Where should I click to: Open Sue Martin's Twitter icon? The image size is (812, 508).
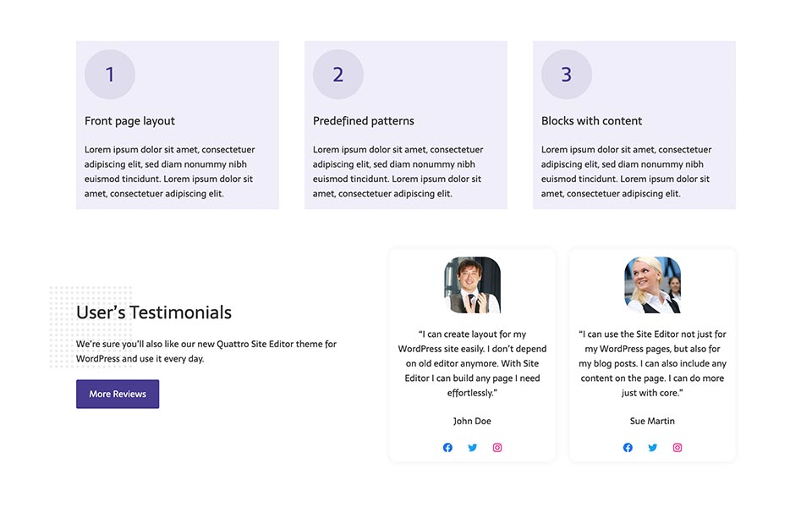pos(652,447)
